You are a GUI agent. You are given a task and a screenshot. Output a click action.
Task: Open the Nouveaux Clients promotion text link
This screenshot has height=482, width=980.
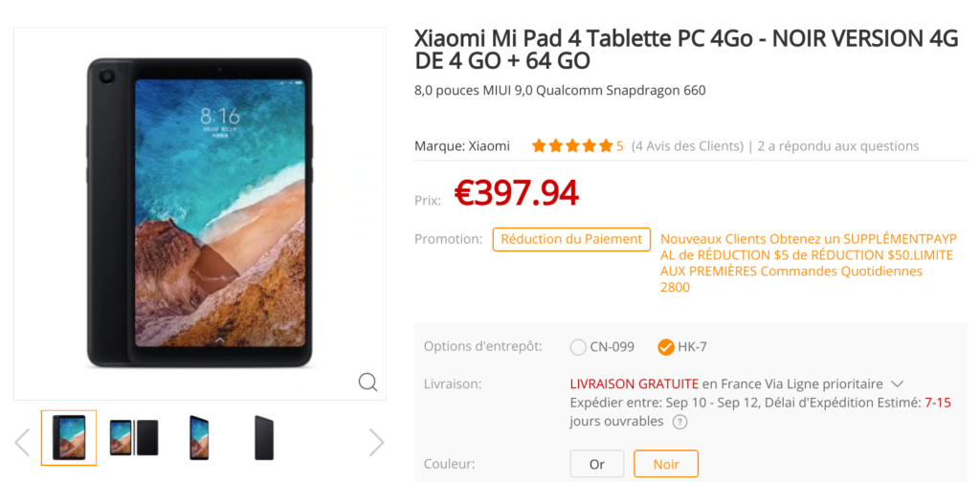point(808,264)
